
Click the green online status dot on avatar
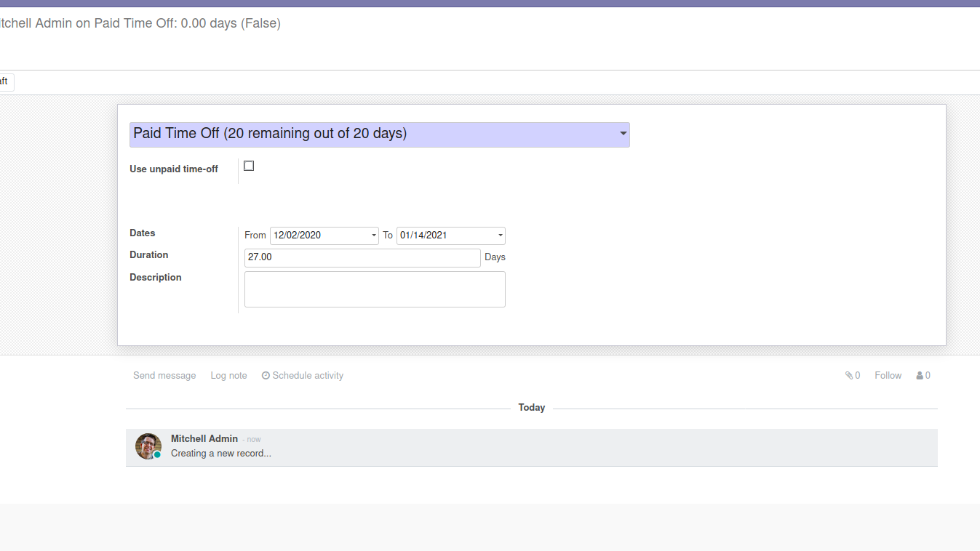click(x=157, y=455)
